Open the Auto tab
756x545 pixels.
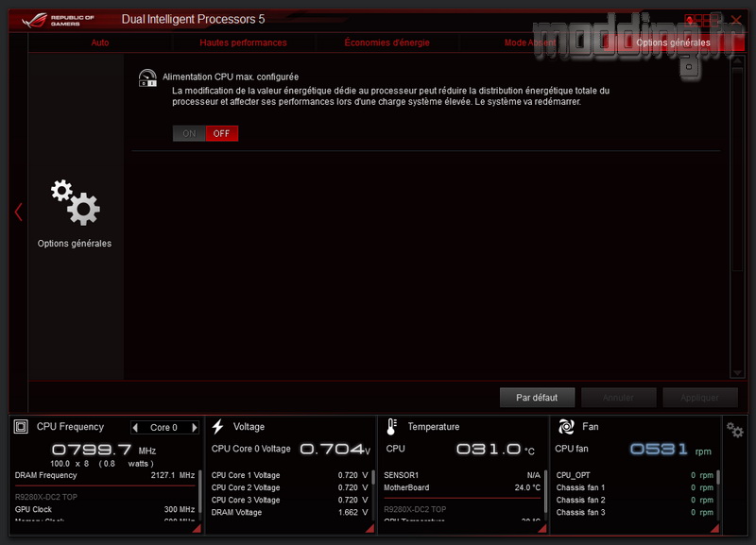tap(100, 43)
